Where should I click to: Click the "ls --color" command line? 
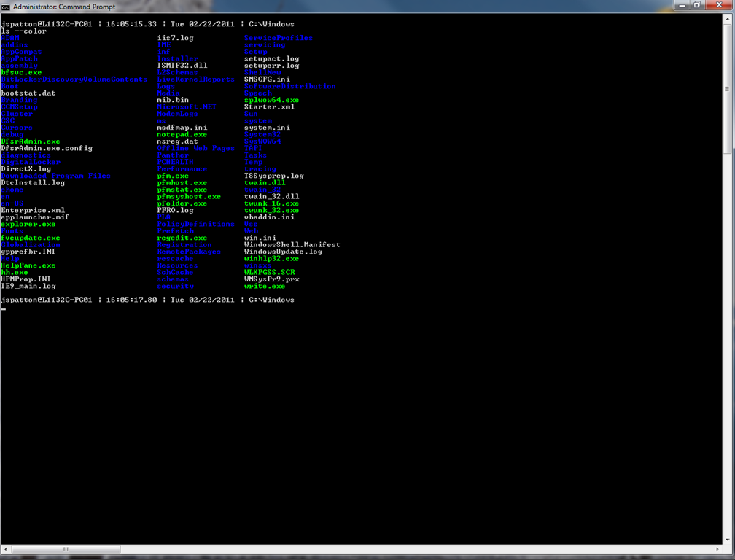(x=23, y=31)
